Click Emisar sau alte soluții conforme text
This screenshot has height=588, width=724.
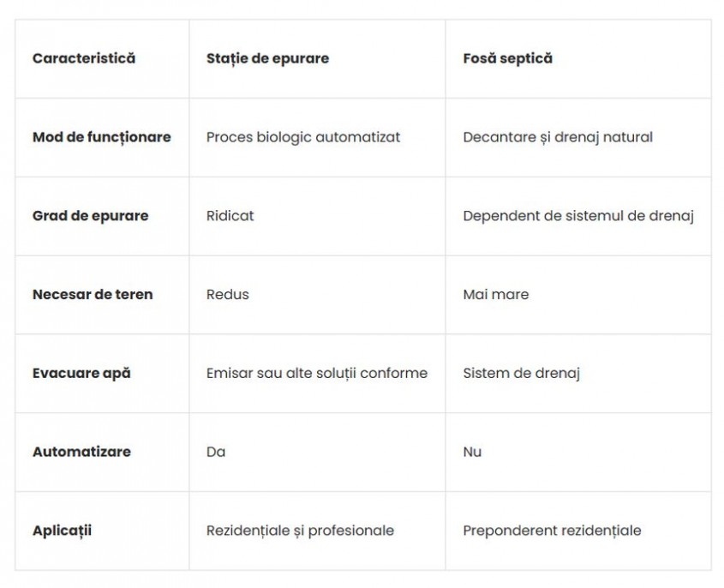pos(317,373)
